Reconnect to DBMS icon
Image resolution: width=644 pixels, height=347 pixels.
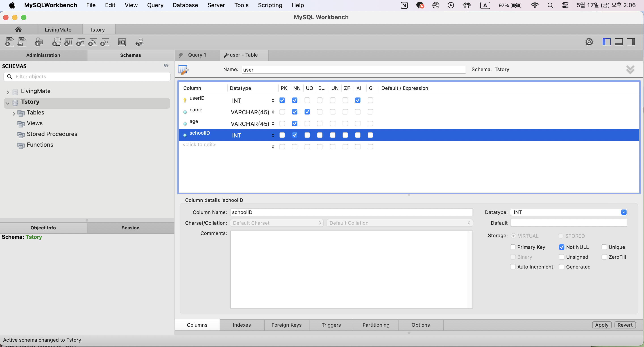pos(140,42)
